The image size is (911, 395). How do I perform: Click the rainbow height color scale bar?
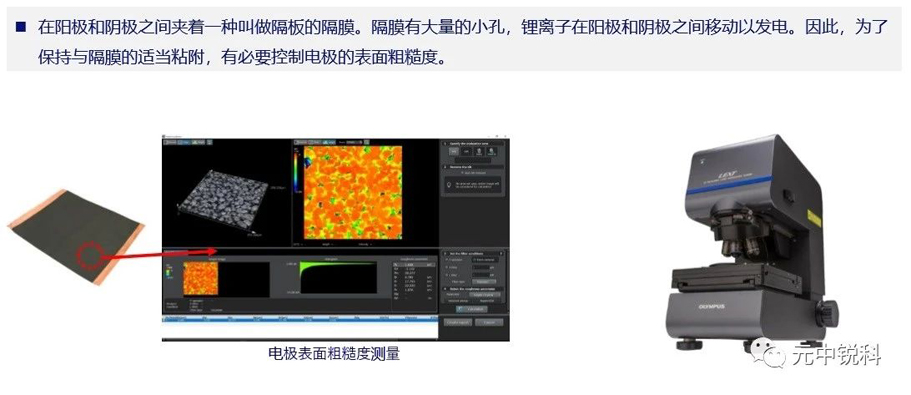[x=296, y=171]
